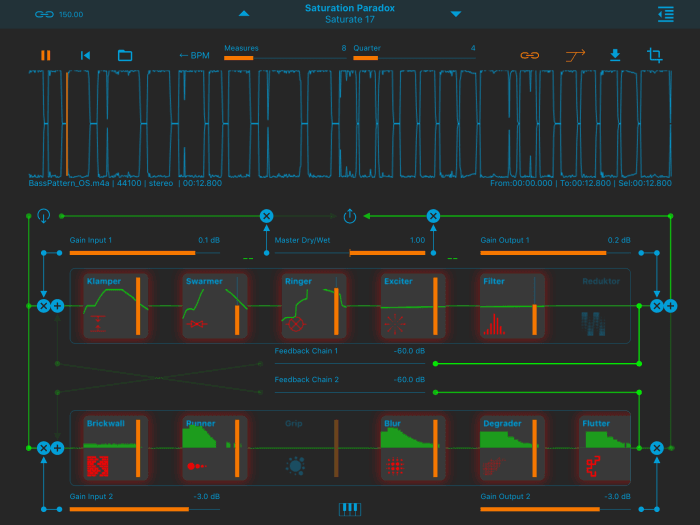This screenshot has width=700, height=525.
Task: Adjust the Feedback Chain 2 slider
Action: (350, 392)
